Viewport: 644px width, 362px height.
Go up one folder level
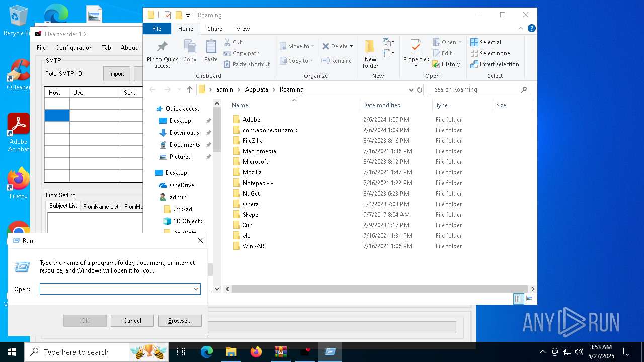[189, 89]
